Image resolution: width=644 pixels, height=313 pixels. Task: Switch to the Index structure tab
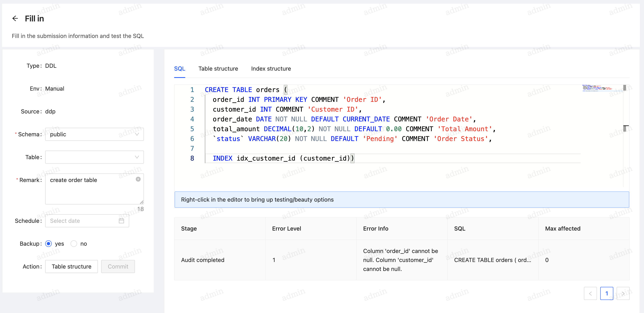click(271, 69)
